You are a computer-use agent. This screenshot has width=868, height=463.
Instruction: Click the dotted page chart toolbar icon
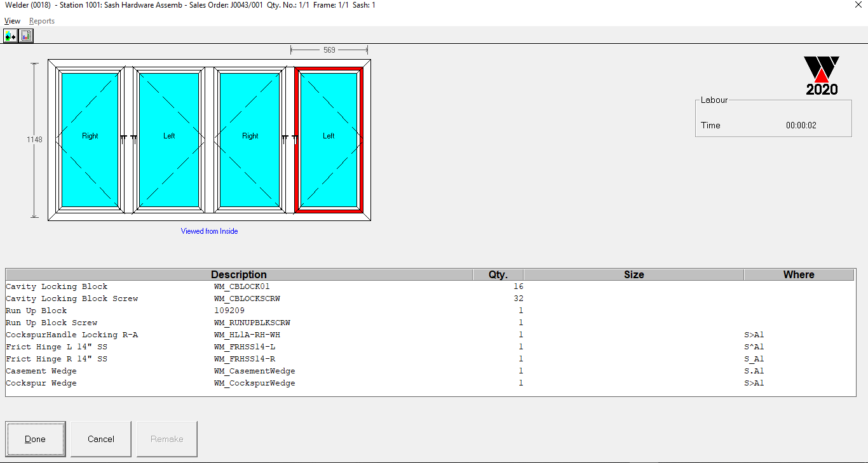click(x=25, y=36)
